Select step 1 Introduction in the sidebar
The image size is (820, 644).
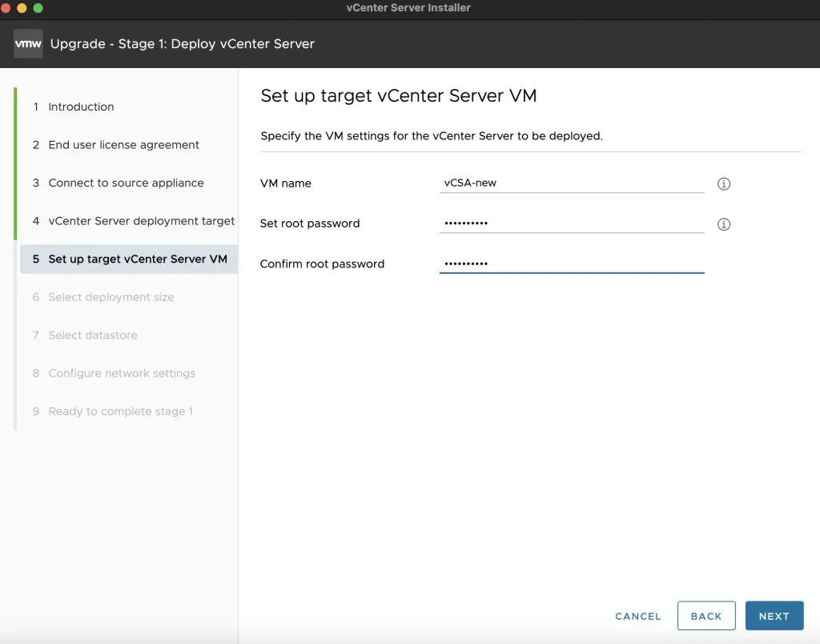click(82, 107)
